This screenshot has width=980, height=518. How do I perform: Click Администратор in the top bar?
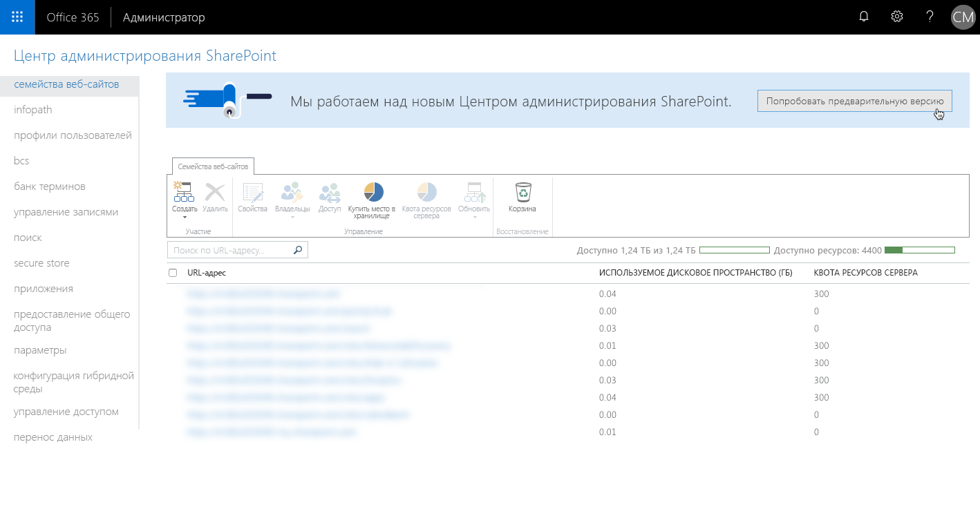(164, 17)
